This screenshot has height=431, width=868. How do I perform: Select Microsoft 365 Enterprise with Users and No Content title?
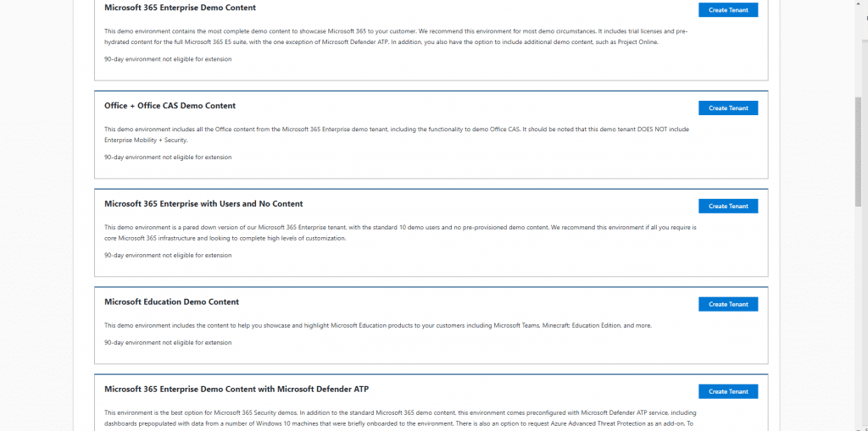coord(203,203)
